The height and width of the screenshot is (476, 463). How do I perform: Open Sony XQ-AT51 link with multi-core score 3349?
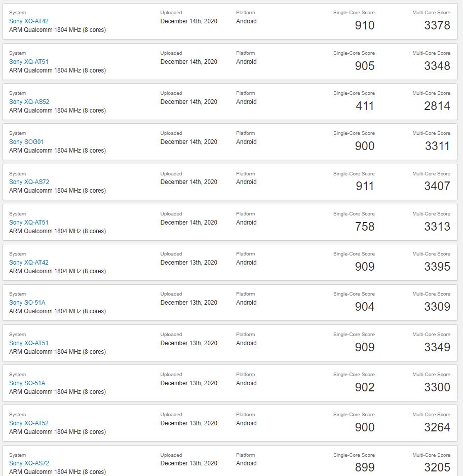coord(29,343)
